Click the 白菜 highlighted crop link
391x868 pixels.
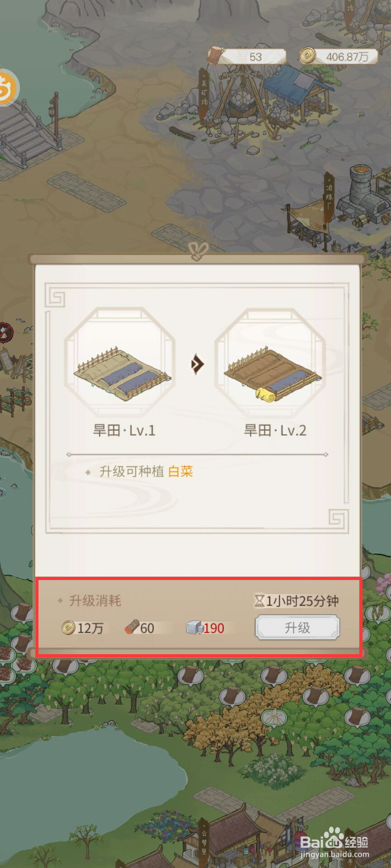181,472
